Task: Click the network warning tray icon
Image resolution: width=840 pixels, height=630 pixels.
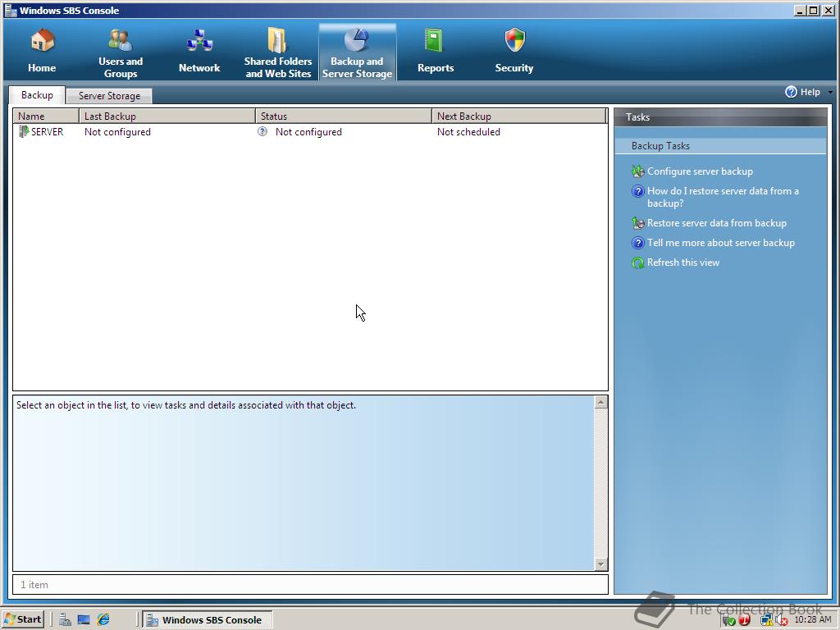Action: click(x=767, y=620)
